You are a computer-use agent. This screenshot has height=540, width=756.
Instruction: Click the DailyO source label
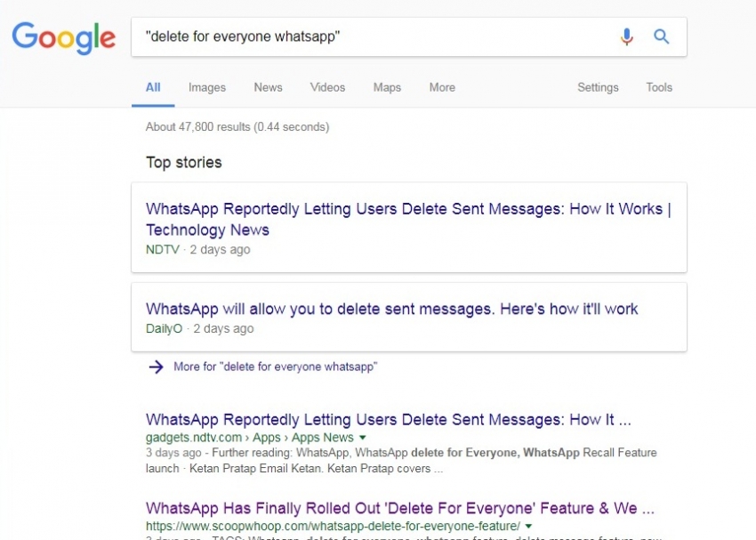coord(164,329)
